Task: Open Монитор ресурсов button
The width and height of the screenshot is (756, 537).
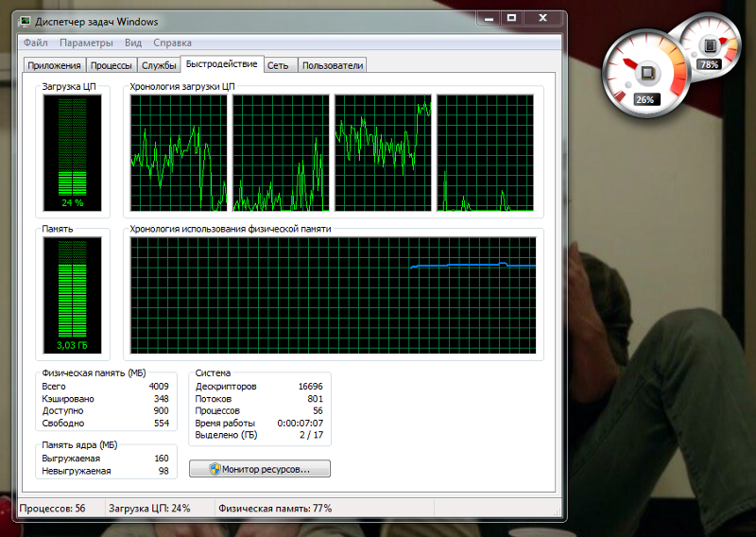Action: click(260, 469)
